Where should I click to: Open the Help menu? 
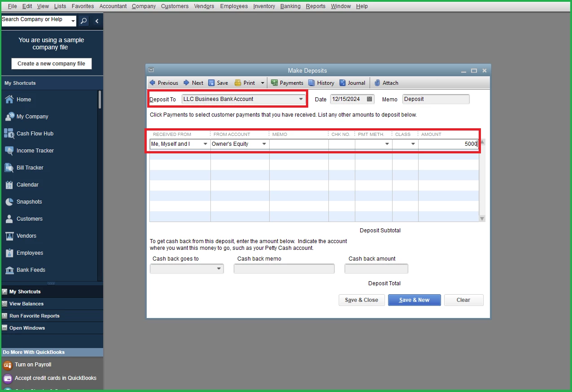coord(362,6)
